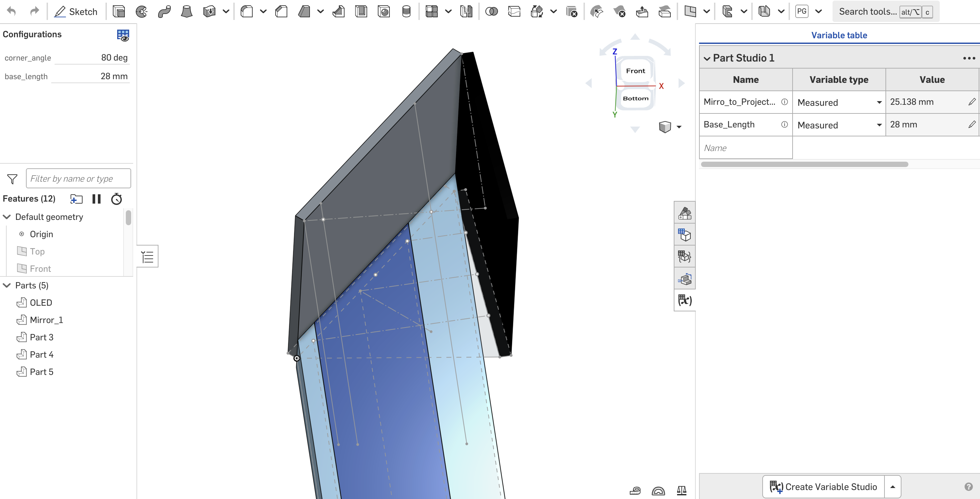Click the Search tools field
980x499 pixels.
886,12
